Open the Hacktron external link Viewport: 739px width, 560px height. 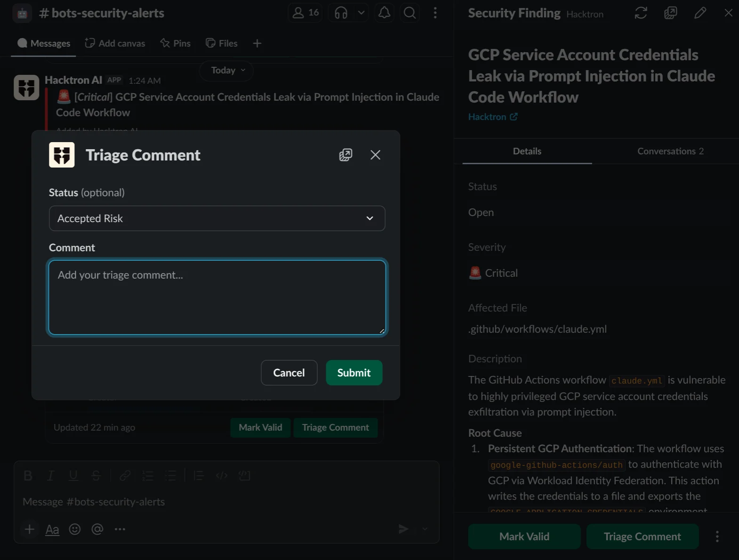pos(492,117)
